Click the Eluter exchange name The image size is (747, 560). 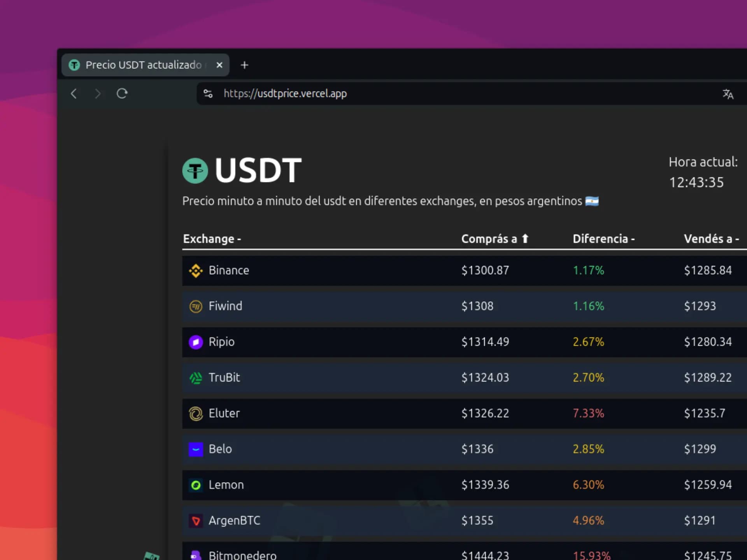tap(224, 413)
